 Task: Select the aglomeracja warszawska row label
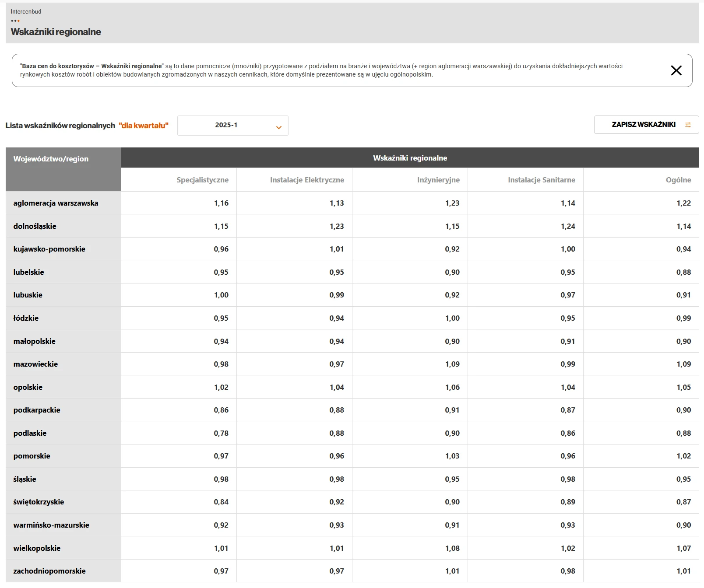click(x=56, y=203)
